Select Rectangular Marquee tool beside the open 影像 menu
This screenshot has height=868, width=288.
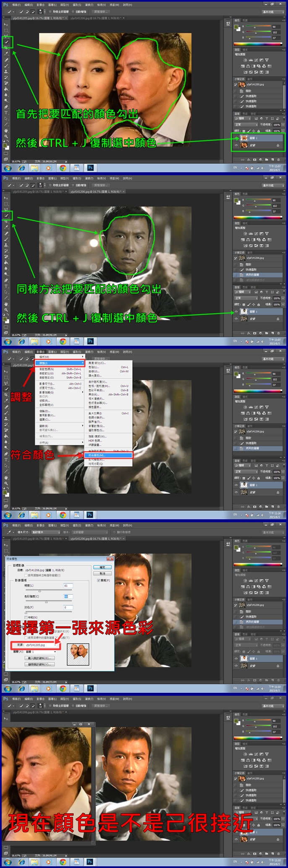6,377
